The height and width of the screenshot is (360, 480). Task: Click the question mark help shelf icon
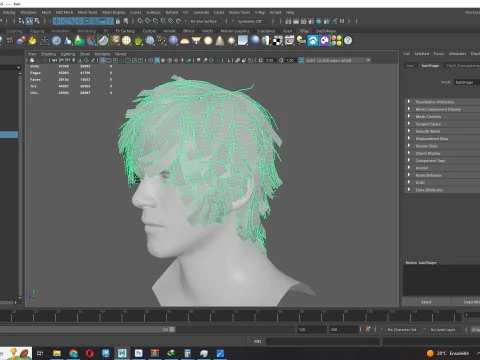pyautogui.click(x=348, y=41)
